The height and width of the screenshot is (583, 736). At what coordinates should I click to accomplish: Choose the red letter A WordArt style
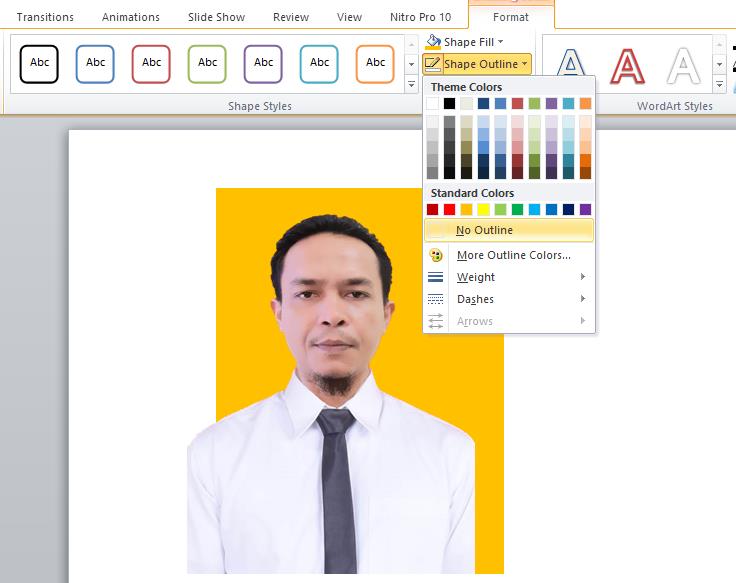pos(627,65)
